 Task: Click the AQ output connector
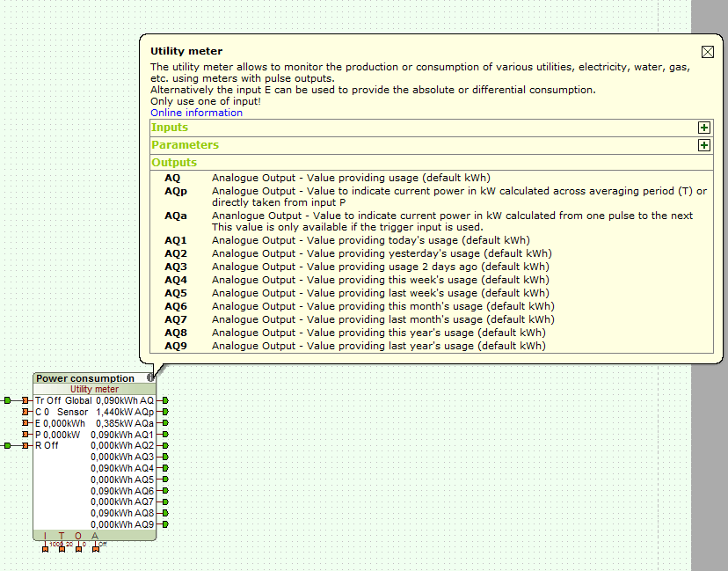(164, 400)
